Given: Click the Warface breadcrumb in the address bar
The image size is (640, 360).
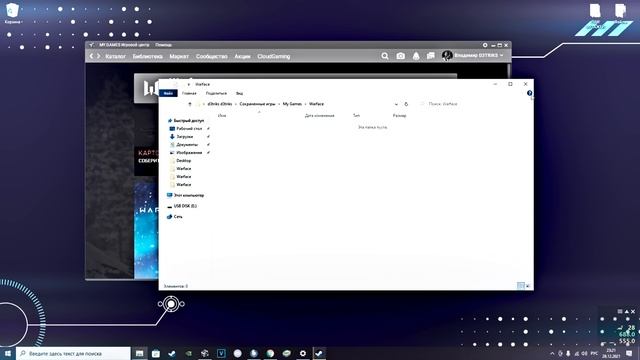Looking at the screenshot, I should [x=316, y=104].
